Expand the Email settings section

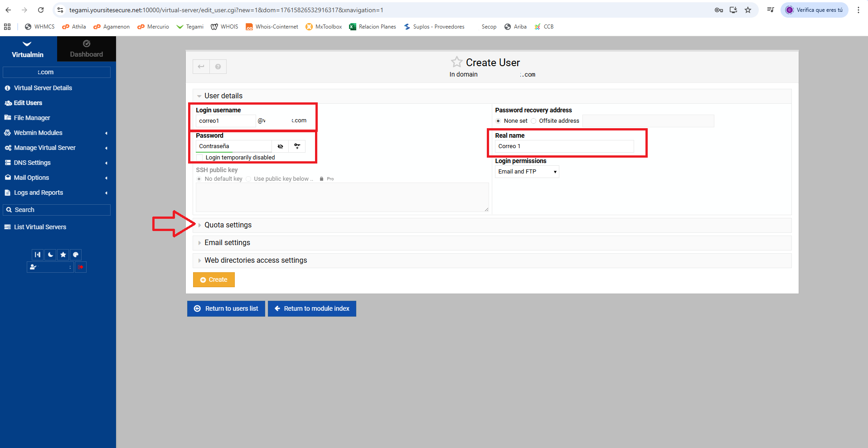coord(227,243)
